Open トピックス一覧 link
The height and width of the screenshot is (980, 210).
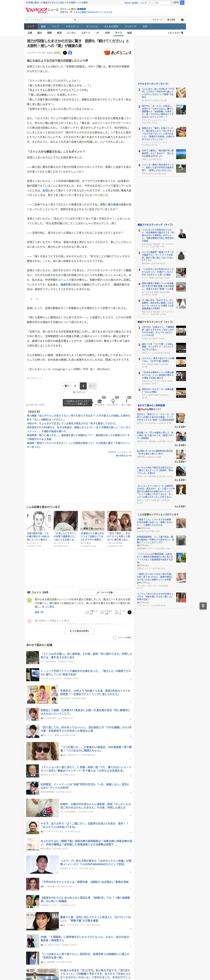pyautogui.click(x=176, y=33)
